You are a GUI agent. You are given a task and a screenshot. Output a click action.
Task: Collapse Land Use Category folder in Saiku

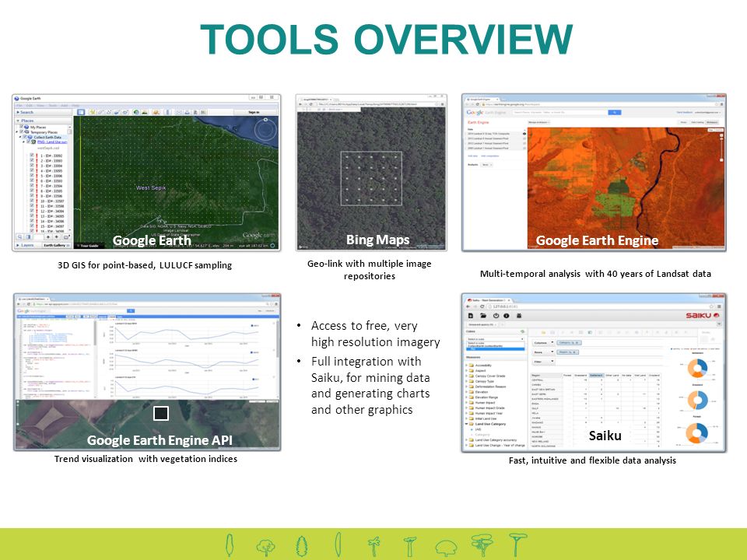(x=467, y=424)
